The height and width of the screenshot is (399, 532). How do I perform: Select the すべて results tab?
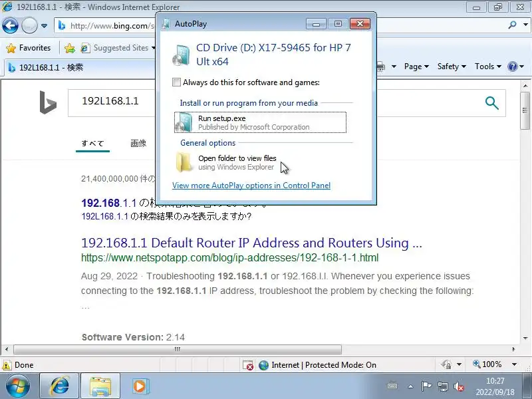[92, 143]
